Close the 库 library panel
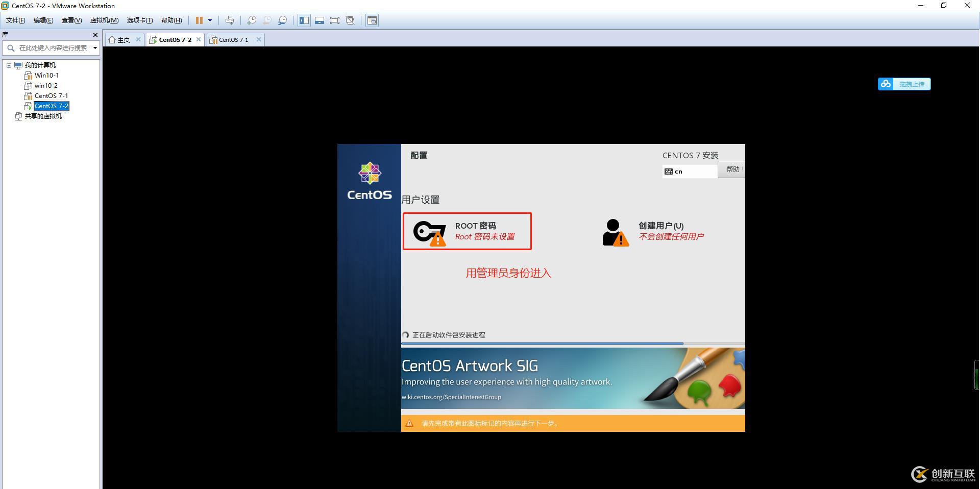 [95, 35]
